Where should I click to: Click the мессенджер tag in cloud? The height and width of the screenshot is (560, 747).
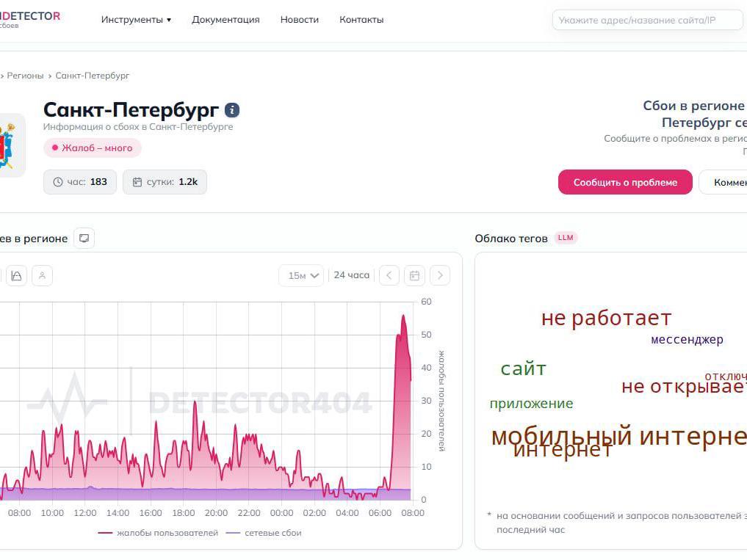tap(687, 340)
